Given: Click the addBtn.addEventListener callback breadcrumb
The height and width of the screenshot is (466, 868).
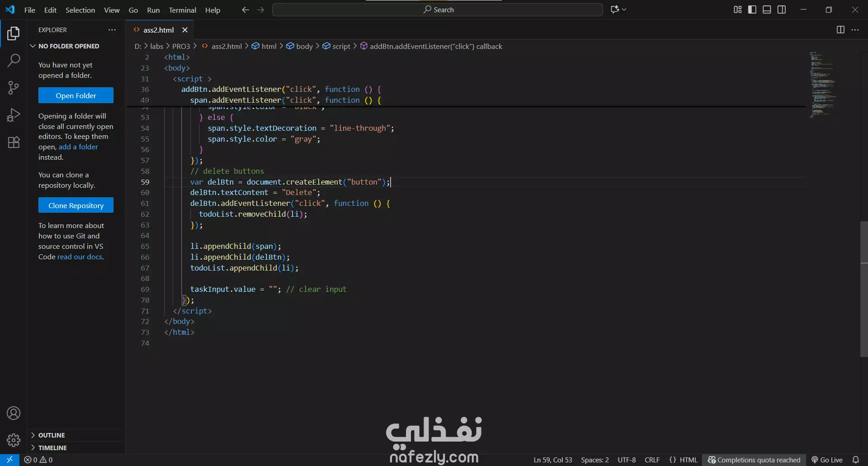Looking at the screenshot, I should (431, 46).
